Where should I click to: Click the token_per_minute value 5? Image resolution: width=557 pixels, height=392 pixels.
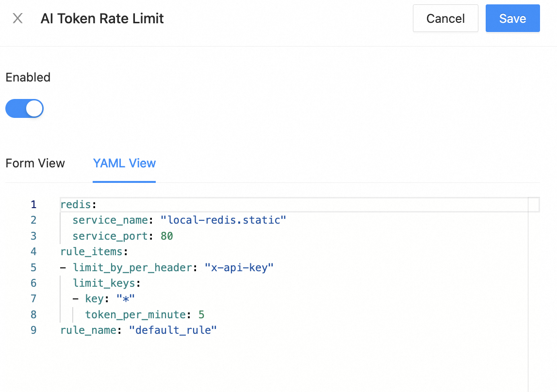(x=201, y=315)
